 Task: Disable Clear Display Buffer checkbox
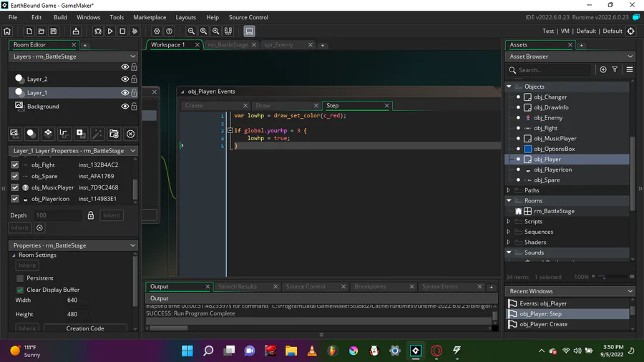coord(20,290)
